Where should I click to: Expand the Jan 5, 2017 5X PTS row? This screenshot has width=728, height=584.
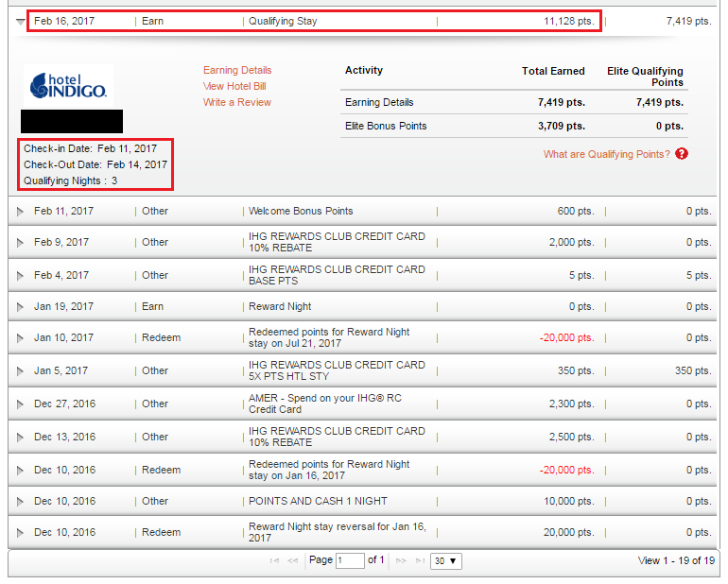point(21,371)
